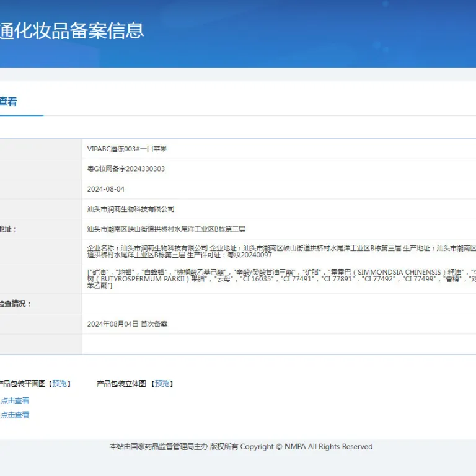Screen dimensions: 476x476
Task: Click product name VIPABC唇冻003#一口苹果
Action: [127, 149]
